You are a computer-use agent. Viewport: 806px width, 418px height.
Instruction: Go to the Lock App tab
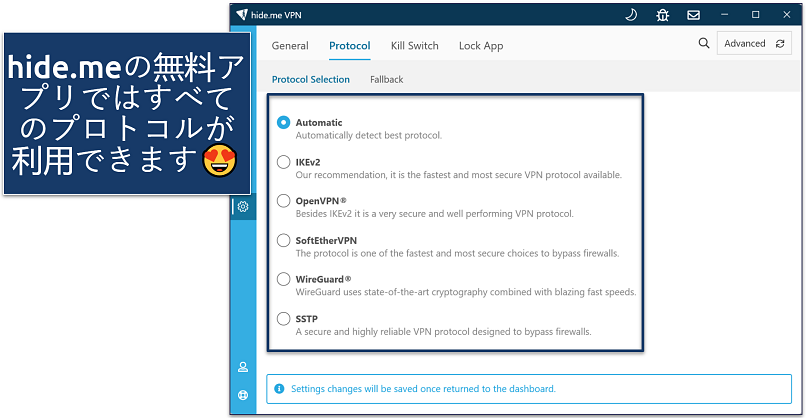[x=481, y=46]
